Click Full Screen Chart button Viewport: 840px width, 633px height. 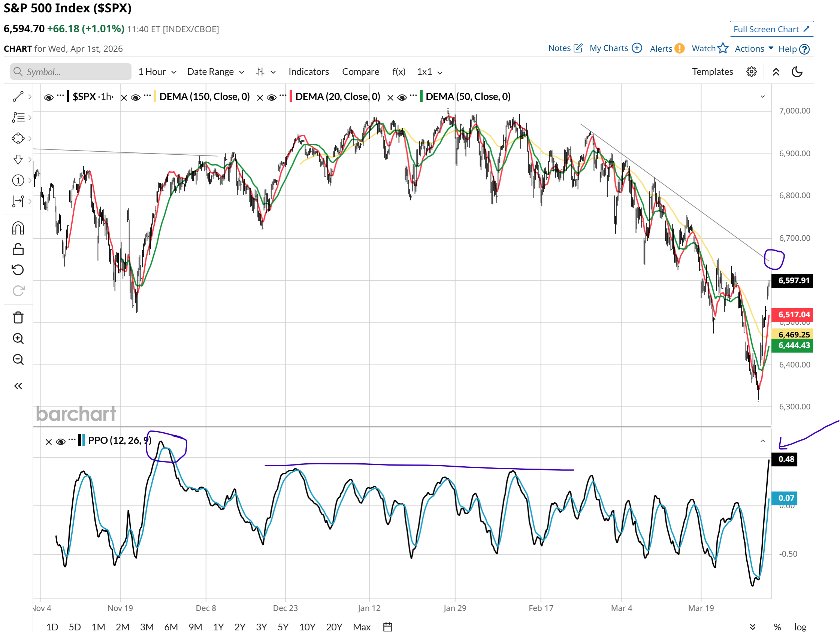pyautogui.click(x=771, y=29)
